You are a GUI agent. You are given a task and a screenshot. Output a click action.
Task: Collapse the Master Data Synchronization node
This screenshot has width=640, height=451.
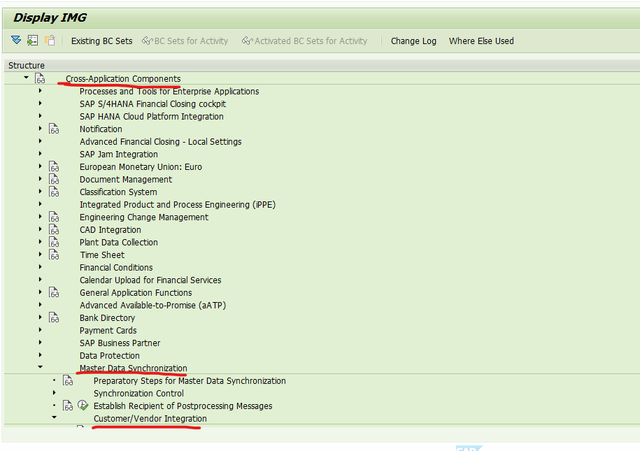coord(40,367)
